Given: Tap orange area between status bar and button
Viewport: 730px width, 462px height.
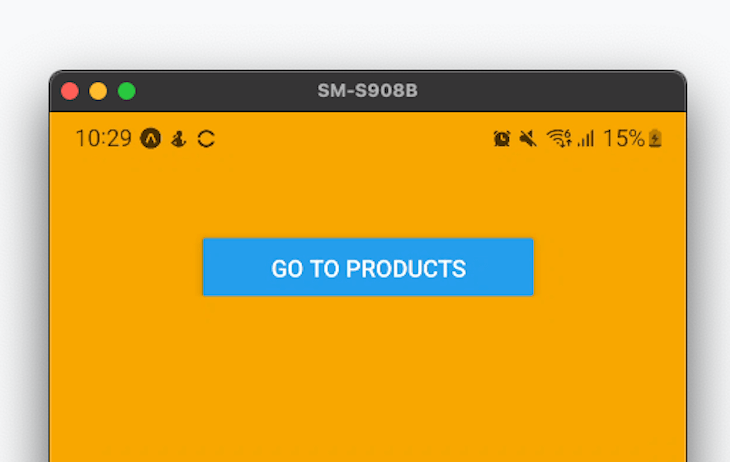Looking at the screenshot, I should coord(368,198).
